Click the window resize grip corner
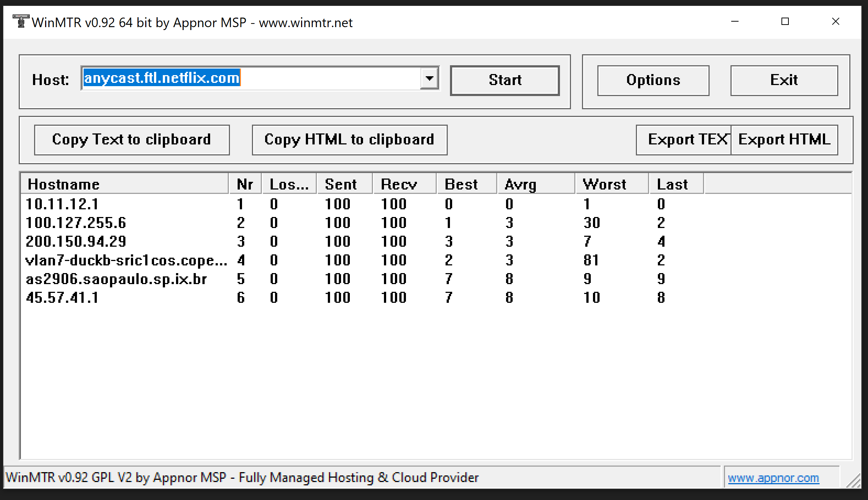The height and width of the screenshot is (500, 868). (854, 481)
